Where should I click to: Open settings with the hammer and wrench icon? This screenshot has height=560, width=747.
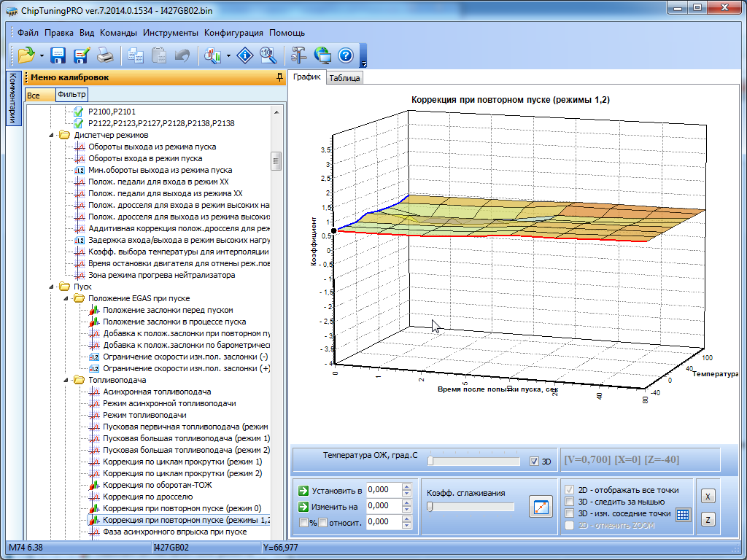point(298,55)
